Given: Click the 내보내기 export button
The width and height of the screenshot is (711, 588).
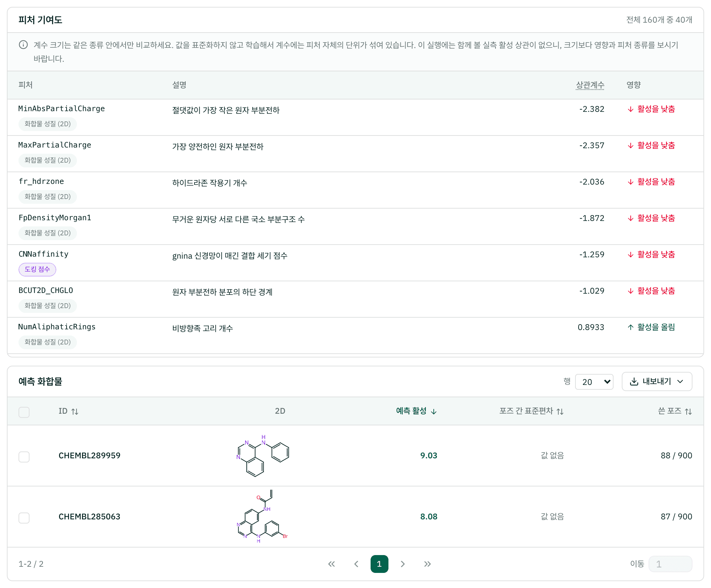Looking at the screenshot, I should 657,381.
